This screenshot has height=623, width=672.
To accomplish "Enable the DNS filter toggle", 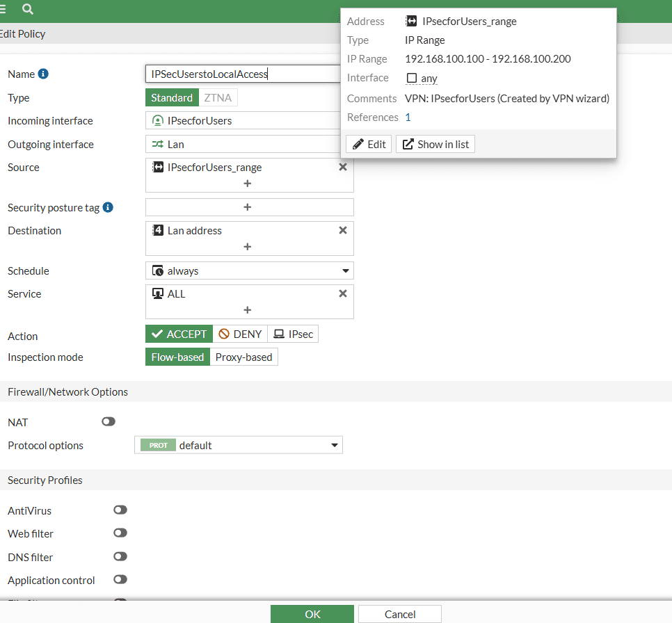I will 120,556.
